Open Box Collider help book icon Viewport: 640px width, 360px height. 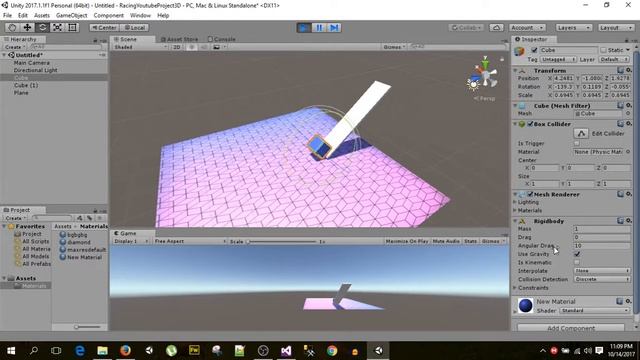[620, 124]
